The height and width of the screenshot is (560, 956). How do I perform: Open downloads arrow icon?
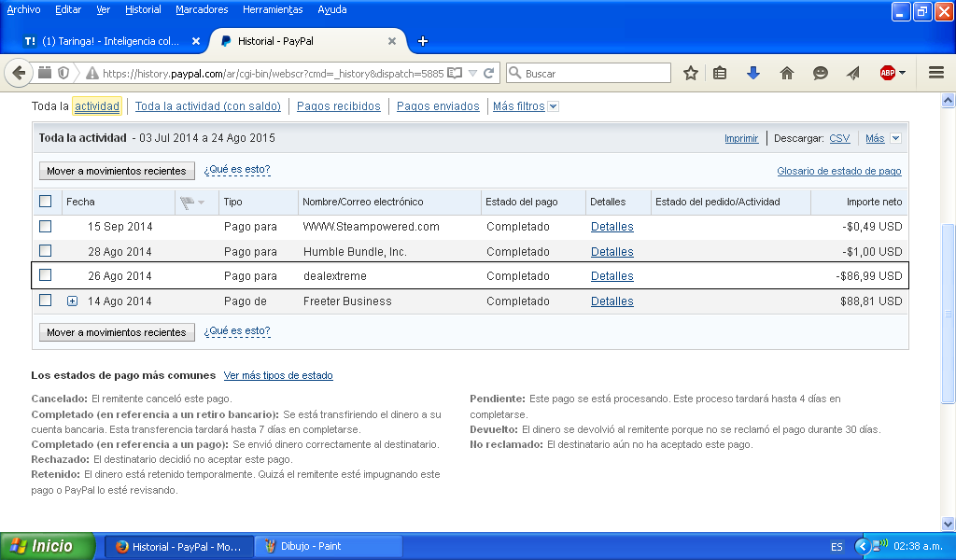753,73
